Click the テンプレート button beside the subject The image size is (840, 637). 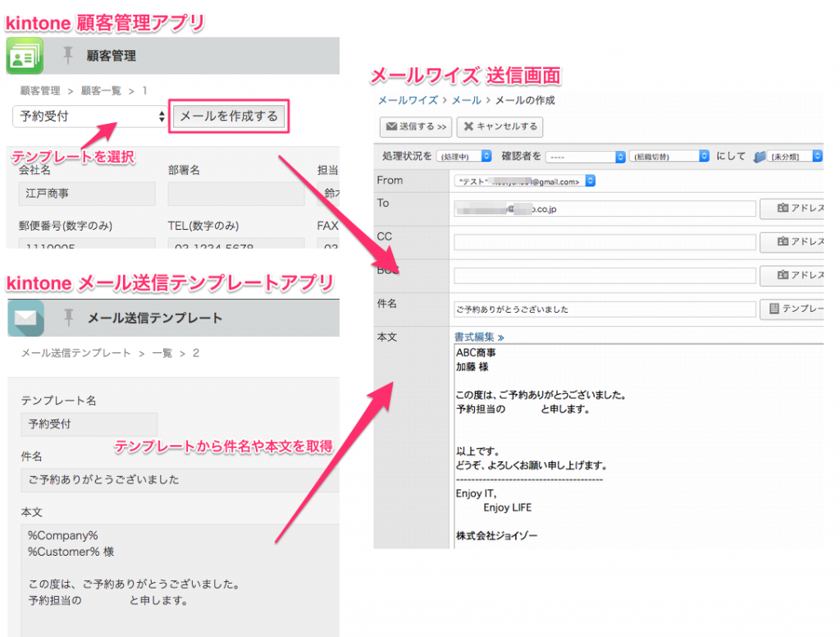[792, 309]
